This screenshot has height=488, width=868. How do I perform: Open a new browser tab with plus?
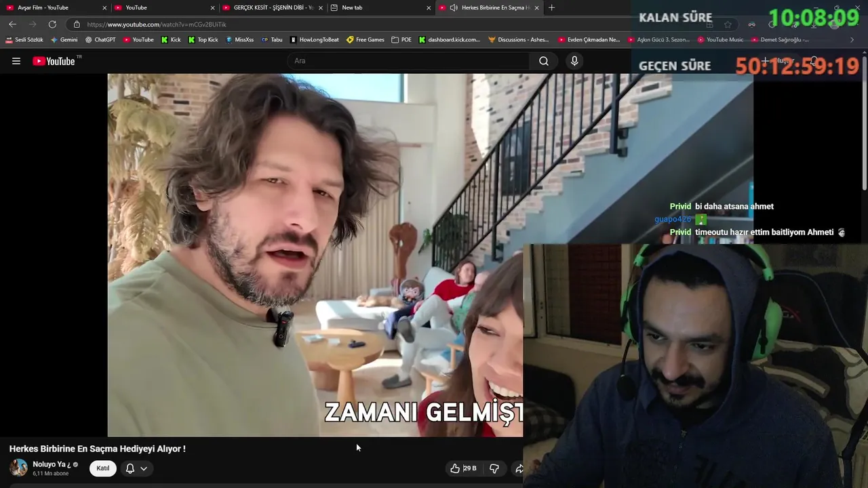pyautogui.click(x=551, y=7)
